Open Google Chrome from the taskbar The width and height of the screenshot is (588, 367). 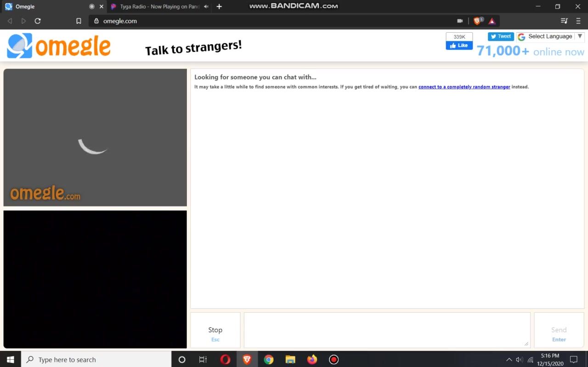tap(269, 360)
